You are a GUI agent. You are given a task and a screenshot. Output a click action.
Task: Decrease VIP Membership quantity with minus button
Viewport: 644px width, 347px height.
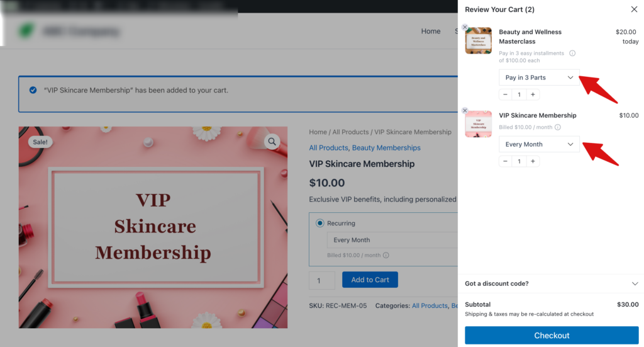505,161
